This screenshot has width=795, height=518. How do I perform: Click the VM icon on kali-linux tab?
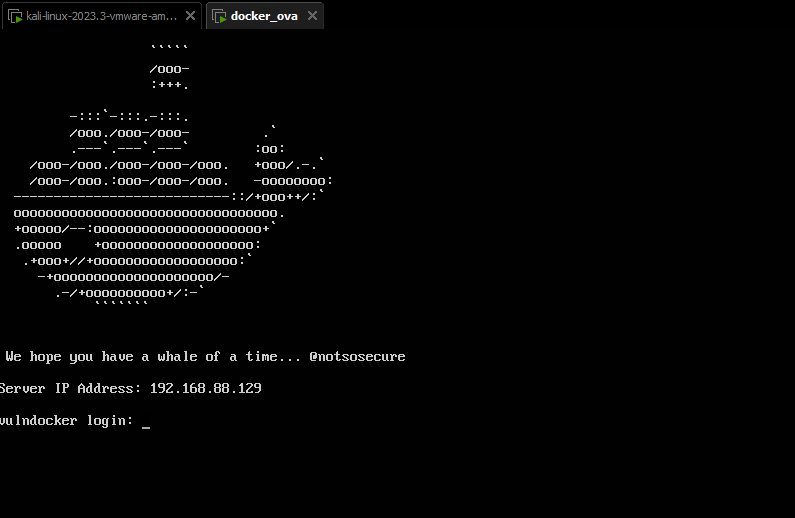pos(16,17)
